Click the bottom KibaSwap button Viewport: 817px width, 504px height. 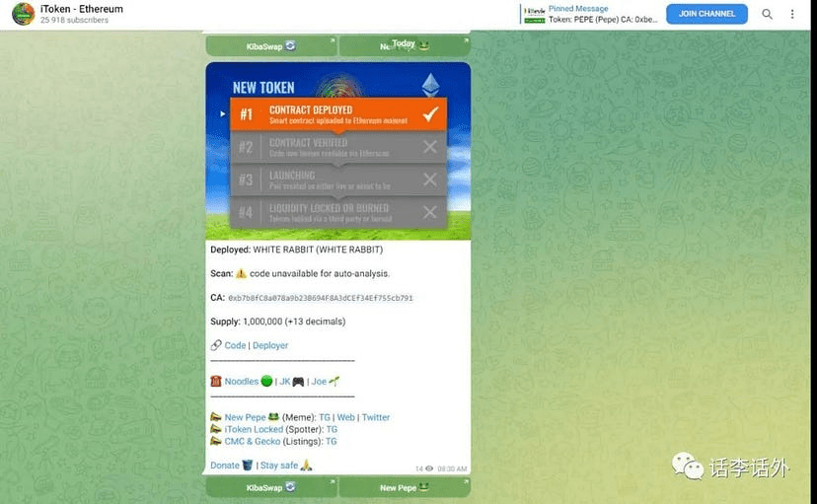[x=271, y=488]
